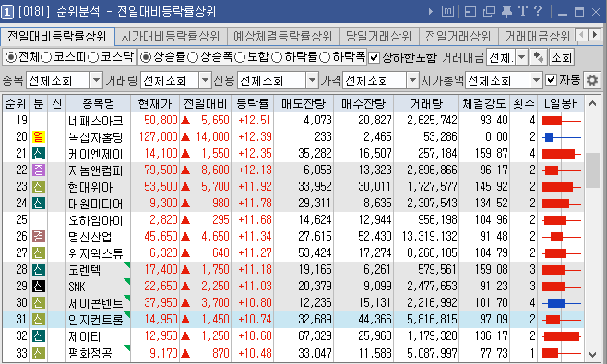Click the blue daily candle of 녹십자홀딩
This screenshot has height=364, width=607.
[561, 137]
